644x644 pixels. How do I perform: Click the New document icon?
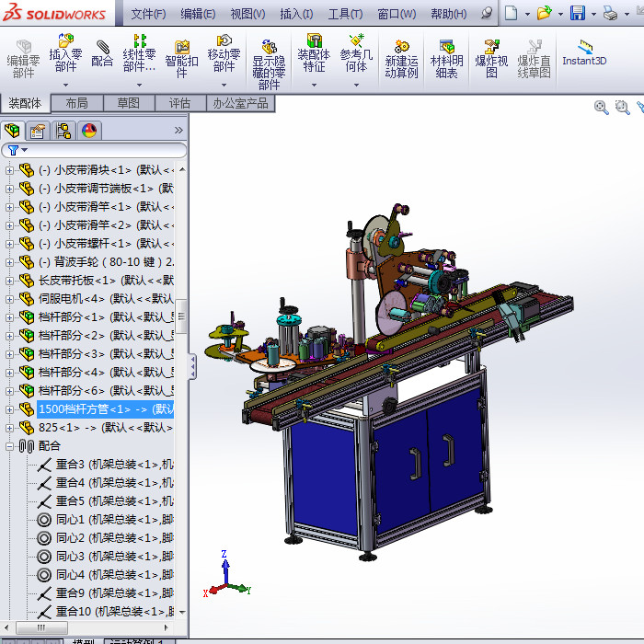click(x=511, y=13)
